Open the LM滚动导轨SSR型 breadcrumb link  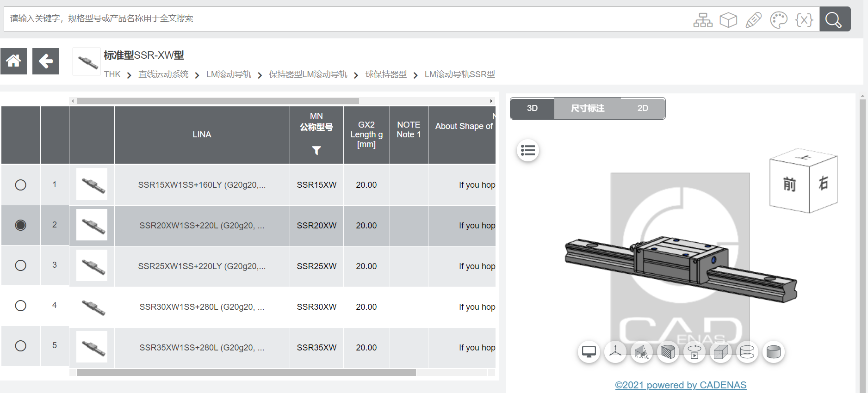(460, 74)
